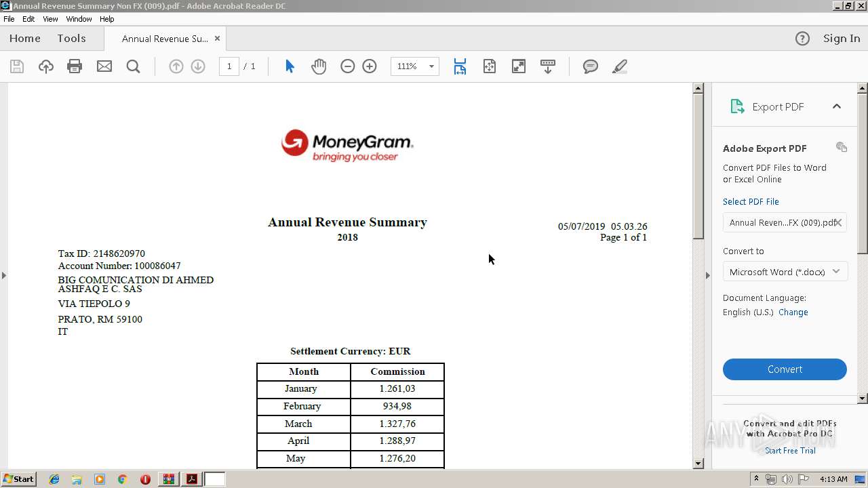The image size is (868, 488).
Task: Open the read mode download-arrow icon
Action: pyautogui.click(x=547, y=66)
